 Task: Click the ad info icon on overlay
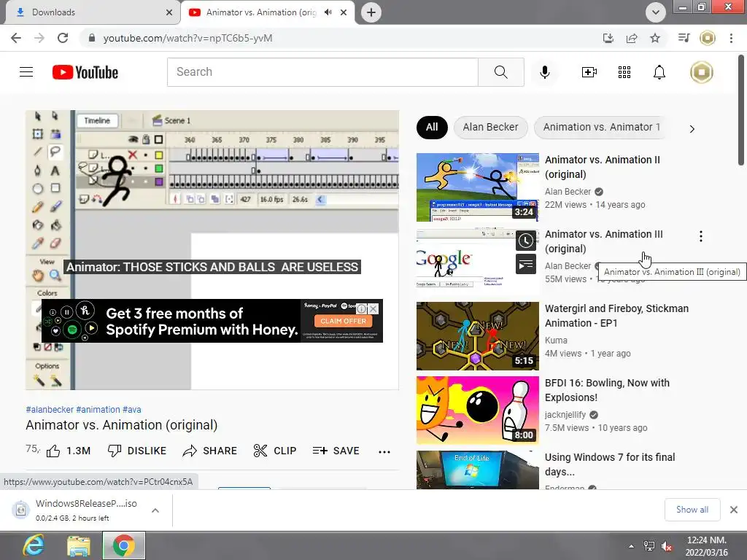(362, 308)
